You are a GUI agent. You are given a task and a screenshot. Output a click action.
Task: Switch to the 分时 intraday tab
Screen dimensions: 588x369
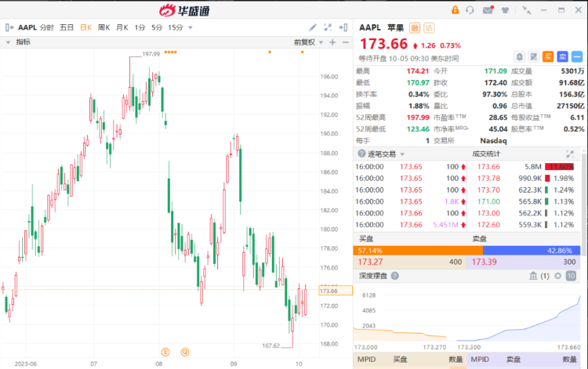coord(47,27)
